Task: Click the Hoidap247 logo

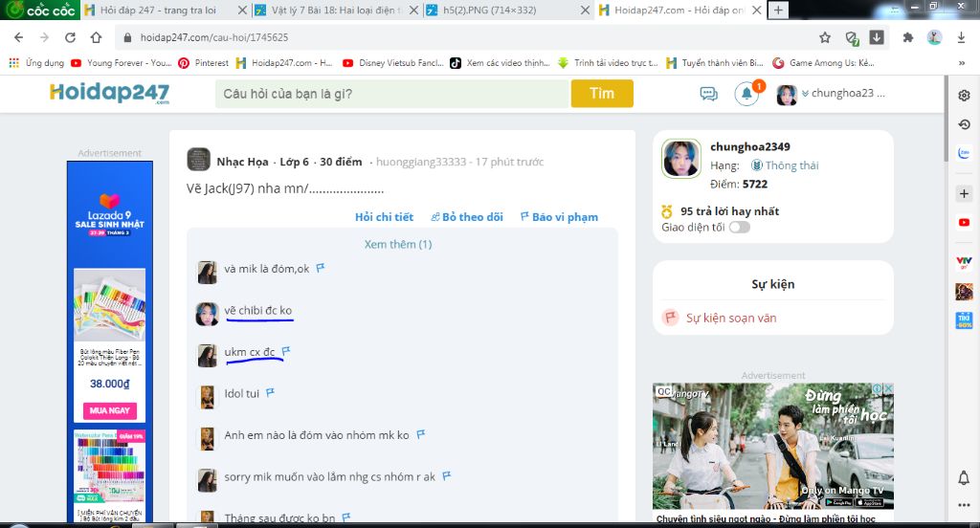Action: [109, 93]
